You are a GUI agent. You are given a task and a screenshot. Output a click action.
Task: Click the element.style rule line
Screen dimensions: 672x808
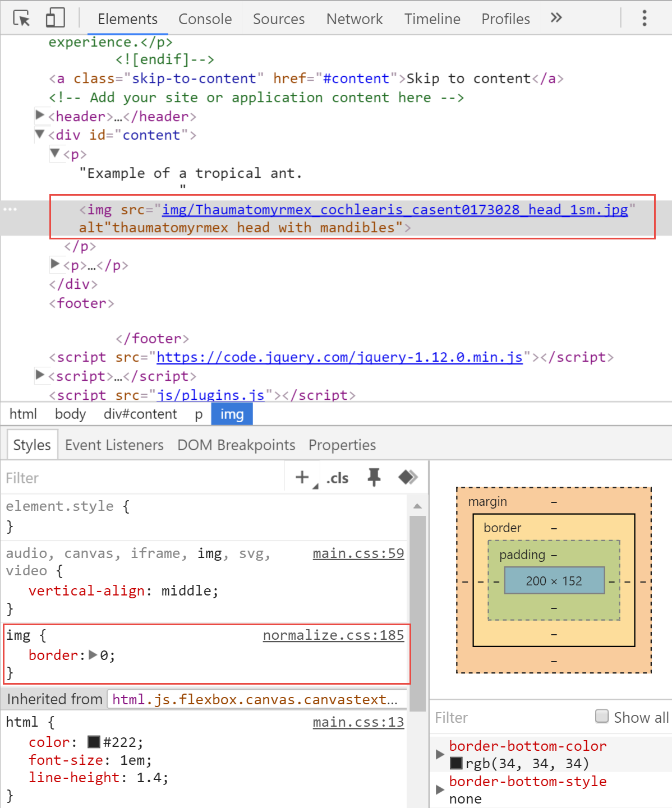tap(67, 506)
